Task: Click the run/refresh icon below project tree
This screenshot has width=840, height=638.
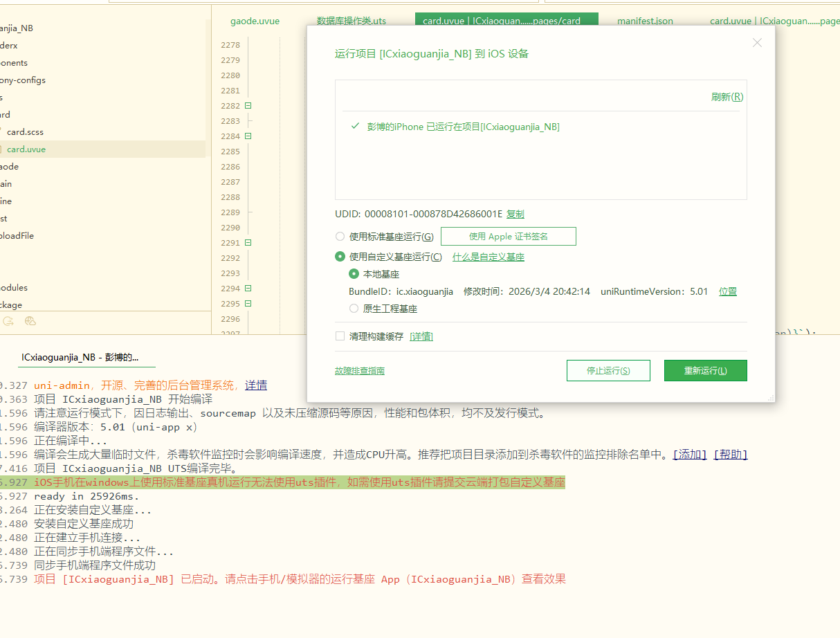Action: click(x=8, y=321)
